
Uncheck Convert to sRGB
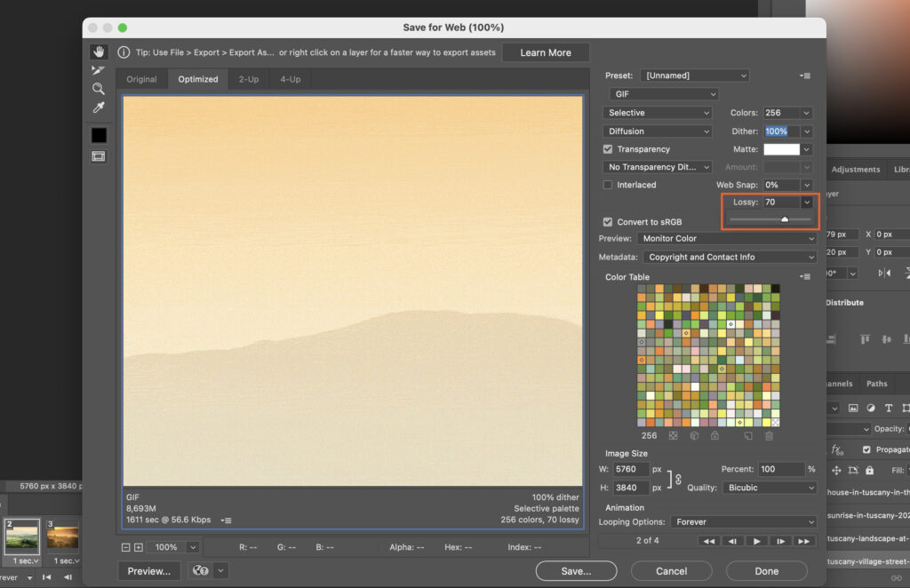[x=608, y=221]
